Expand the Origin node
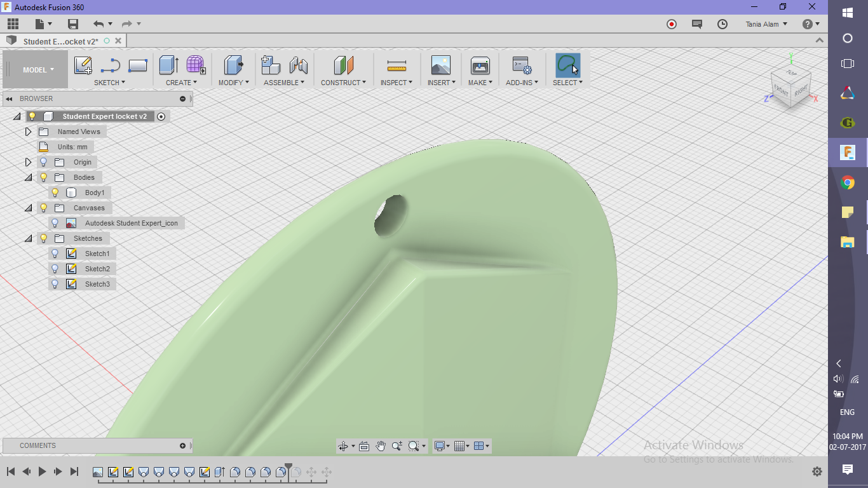This screenshot has height=488, width=868. coord(28,162)
